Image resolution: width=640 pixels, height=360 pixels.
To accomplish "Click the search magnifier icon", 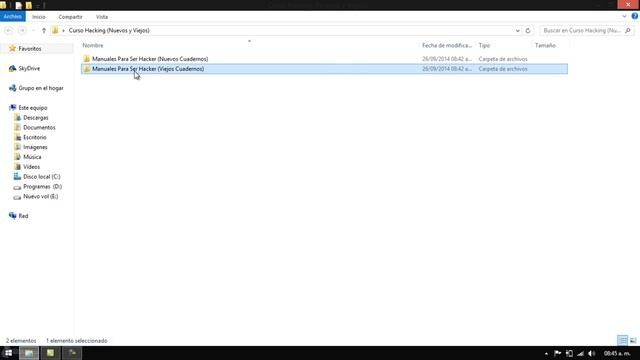I will 628,31.
